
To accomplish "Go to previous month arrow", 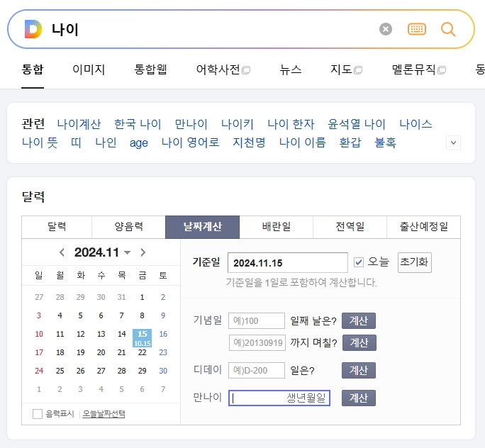I will click(62, 252).
